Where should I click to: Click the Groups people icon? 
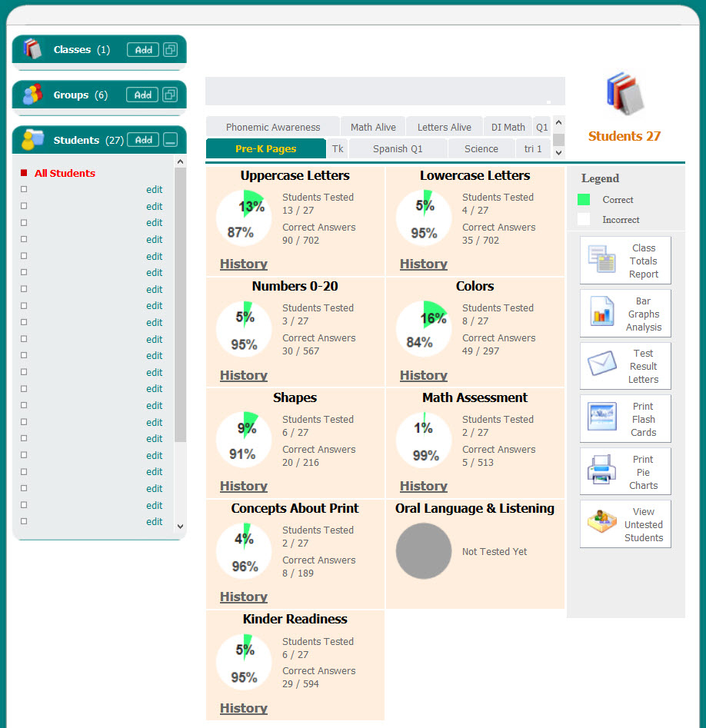32,95
